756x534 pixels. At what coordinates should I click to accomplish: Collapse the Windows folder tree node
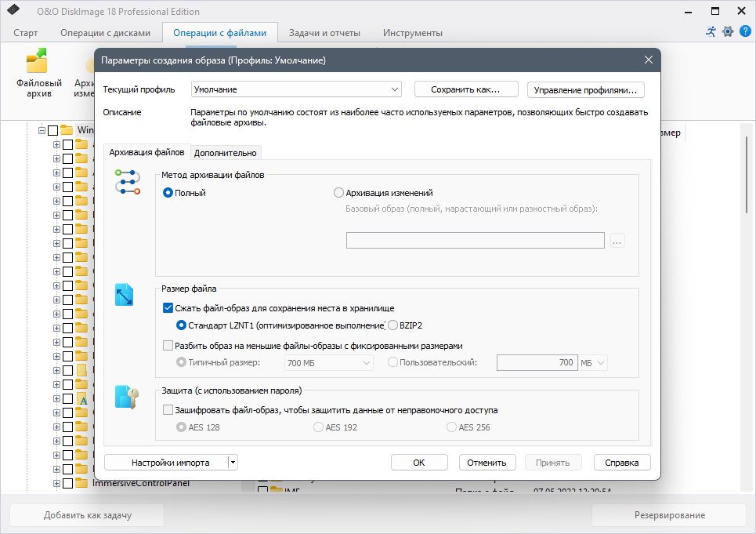42,130
